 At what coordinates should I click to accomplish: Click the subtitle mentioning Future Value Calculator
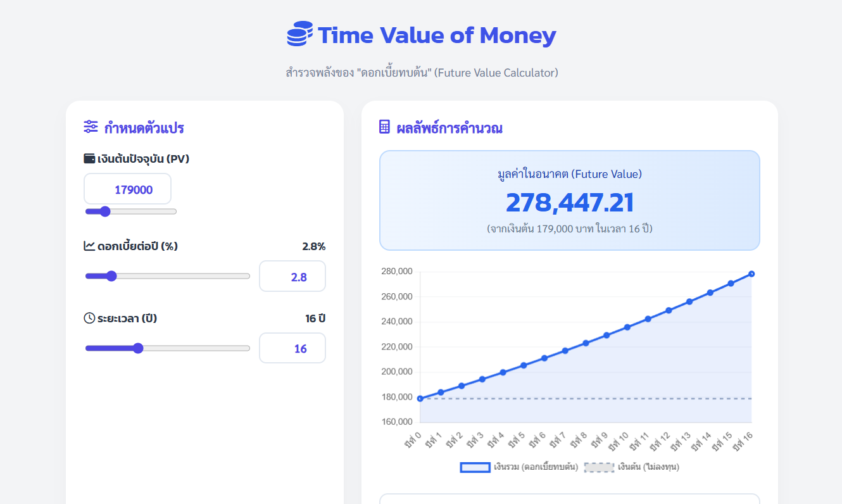click(x=422, y=72)
